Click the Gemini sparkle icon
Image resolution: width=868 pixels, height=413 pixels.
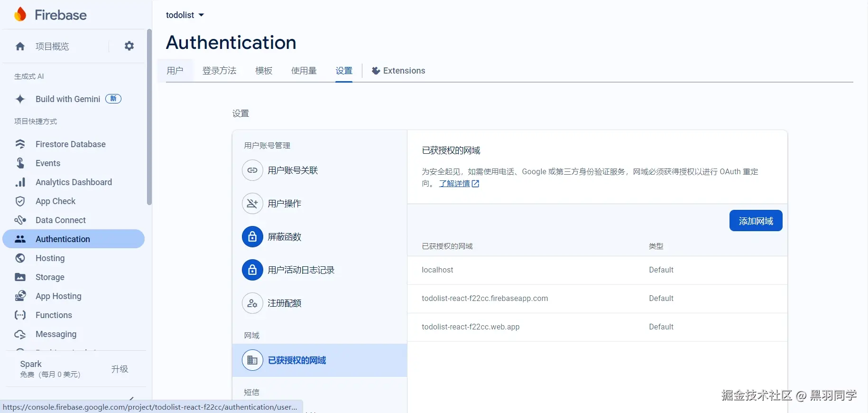point(20,99)
